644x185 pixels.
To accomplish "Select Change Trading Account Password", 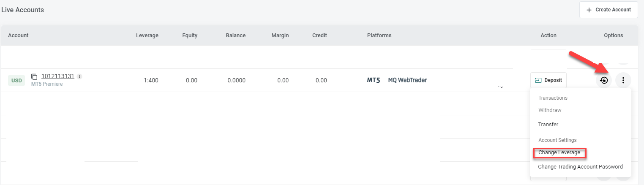I will (580, 167).
